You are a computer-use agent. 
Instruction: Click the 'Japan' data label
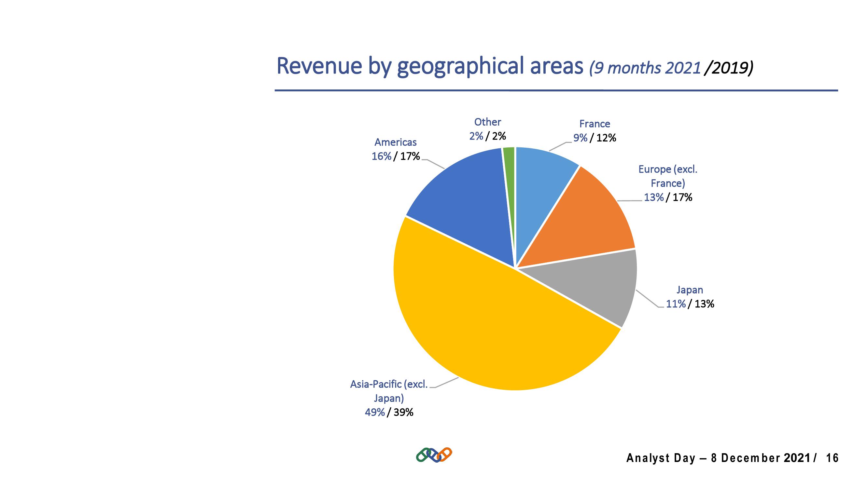pos(690,290)
